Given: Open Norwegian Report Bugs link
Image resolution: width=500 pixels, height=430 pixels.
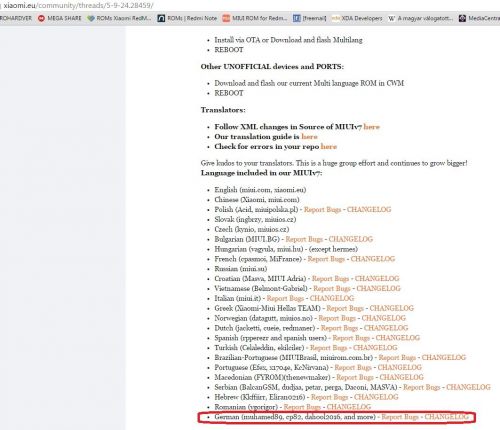Looking at the screenshot, I should click(x=337, y=318).
